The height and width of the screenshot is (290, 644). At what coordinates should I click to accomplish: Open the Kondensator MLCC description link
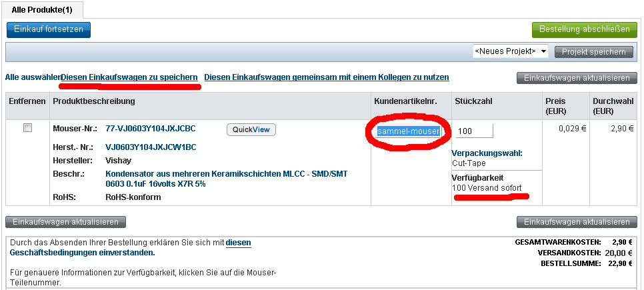[226, 179]
